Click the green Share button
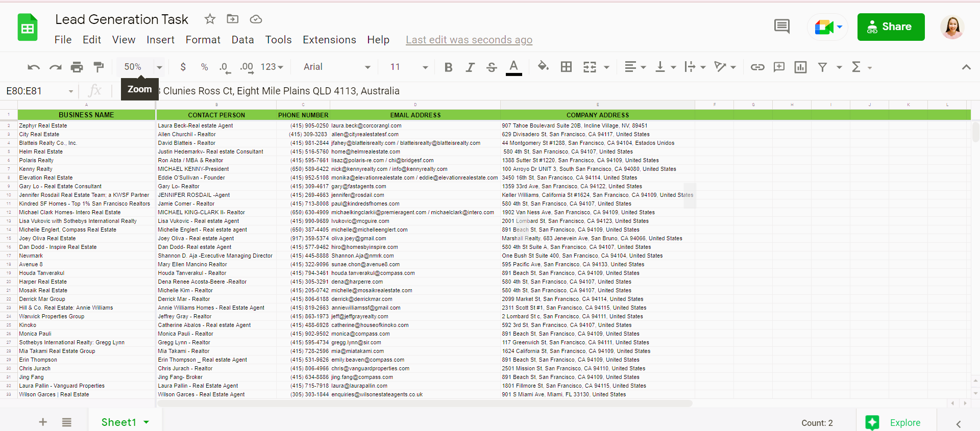 tap(891, 27)
